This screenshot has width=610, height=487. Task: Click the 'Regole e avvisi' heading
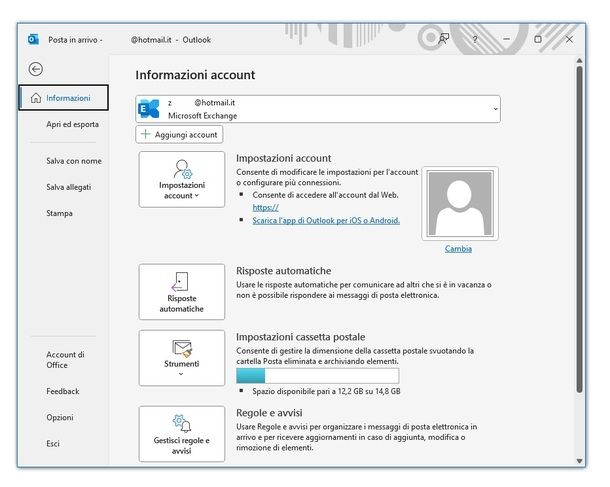269,413
